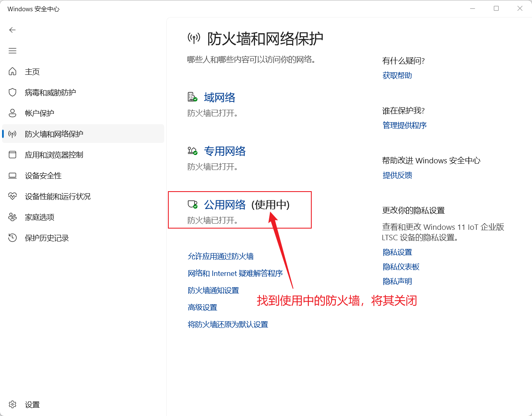Open 设备安全性 page

[x=83, y=175]
